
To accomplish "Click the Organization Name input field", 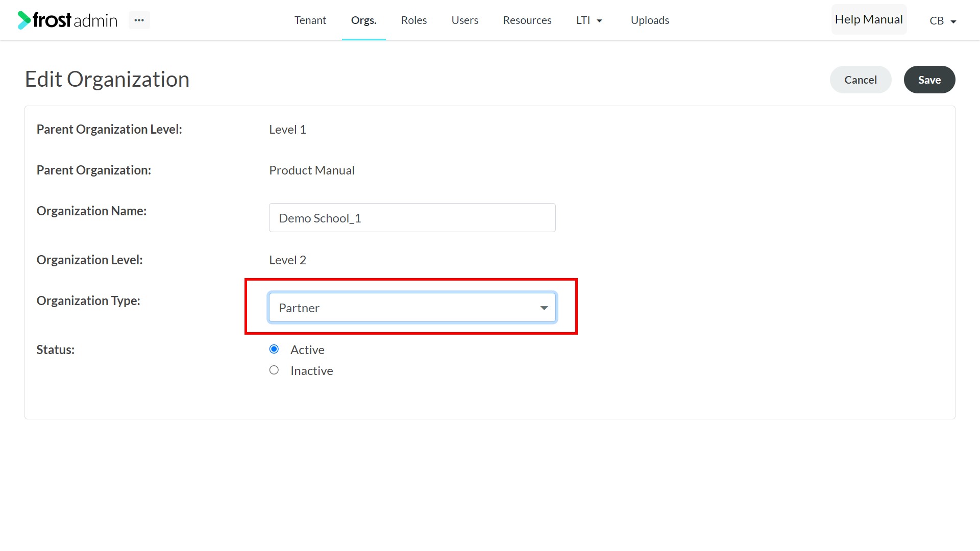I will 412,218.
